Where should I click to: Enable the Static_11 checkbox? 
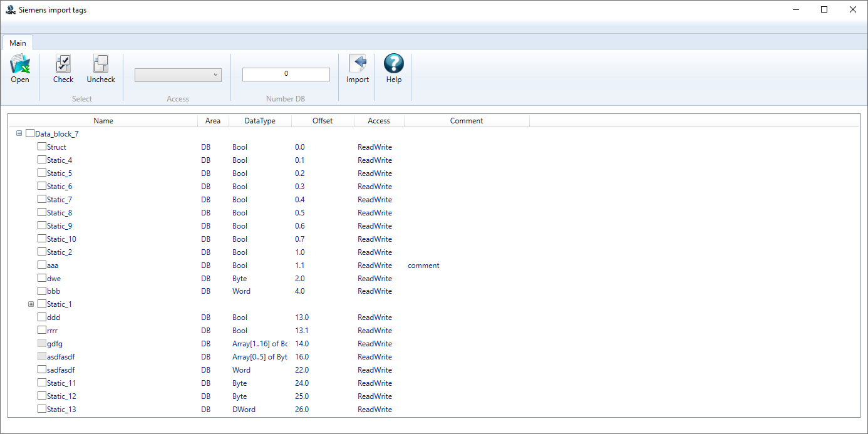(x=42, y=383)
